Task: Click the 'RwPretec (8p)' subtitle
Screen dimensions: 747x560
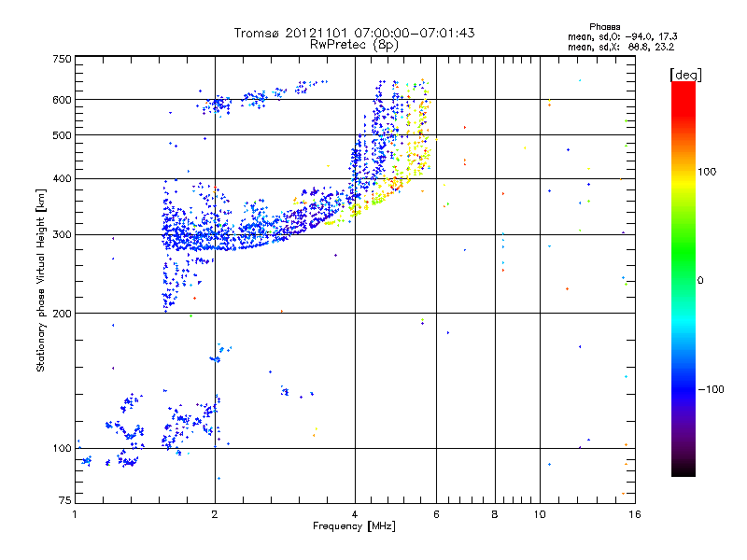Action: [x=354, y=45]
